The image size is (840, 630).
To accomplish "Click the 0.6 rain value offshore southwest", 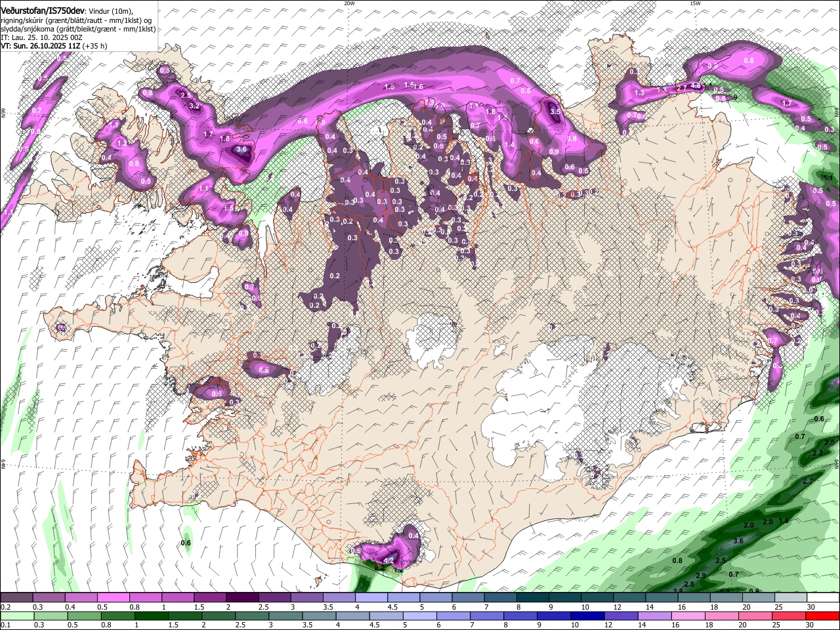I will [x=186, y=543].
